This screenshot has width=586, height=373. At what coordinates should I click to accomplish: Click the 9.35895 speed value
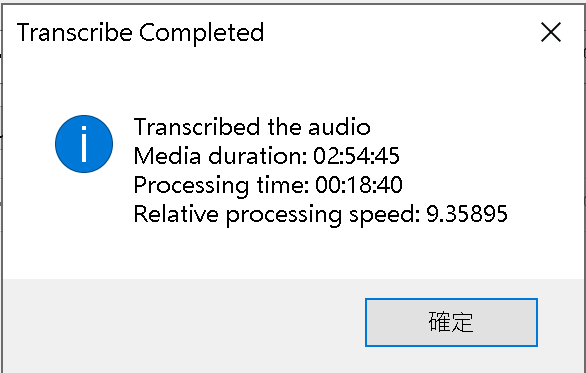pos(467,215)
